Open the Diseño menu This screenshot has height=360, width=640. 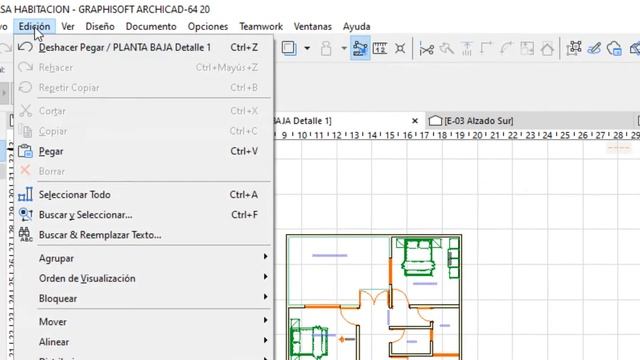click(100, 27)
